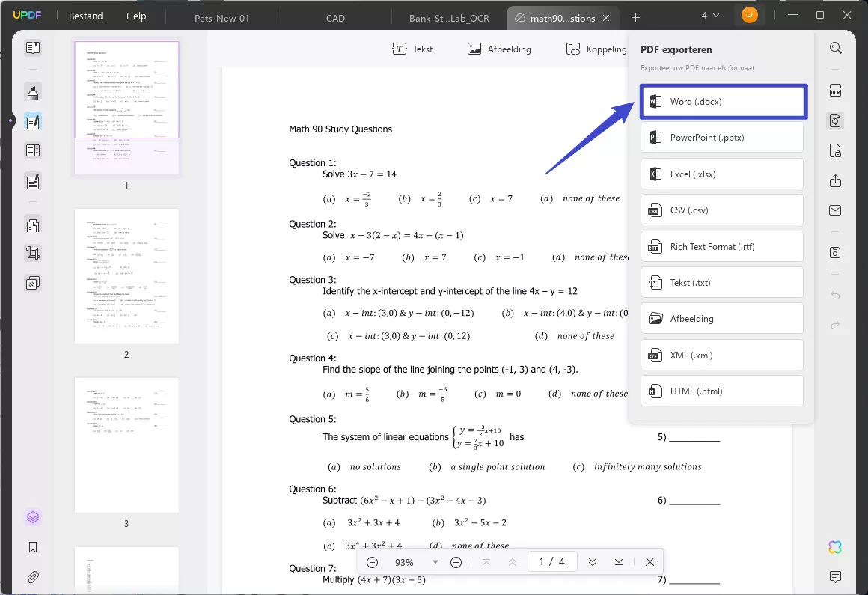Export to PowerPoint (.pptx)
868x595 pixels.
pos(722,138)
